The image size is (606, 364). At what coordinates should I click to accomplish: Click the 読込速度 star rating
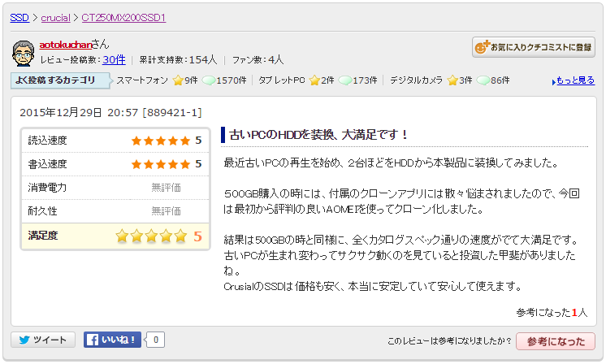[x=161, y=141]
